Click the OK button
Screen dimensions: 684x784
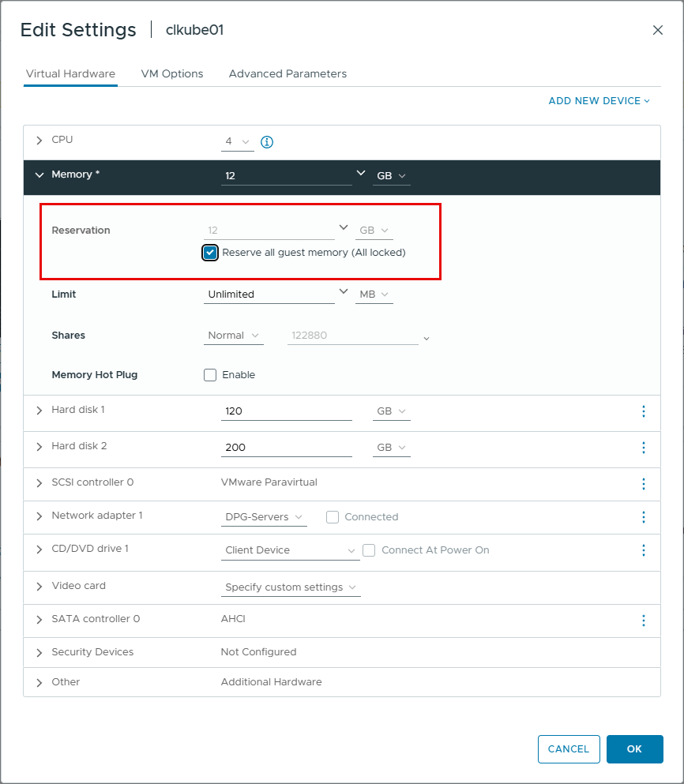[x=635, y=748]
